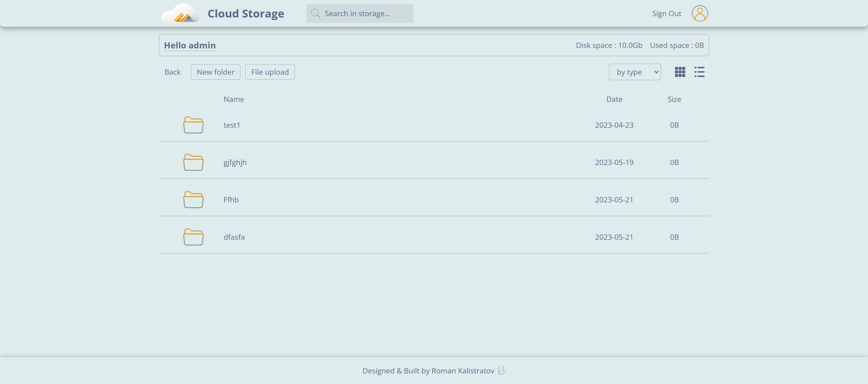This screenshot has width=868, height=384.
Task: Open the Ffhb folder icon
Action: click(x=193, y=199)
